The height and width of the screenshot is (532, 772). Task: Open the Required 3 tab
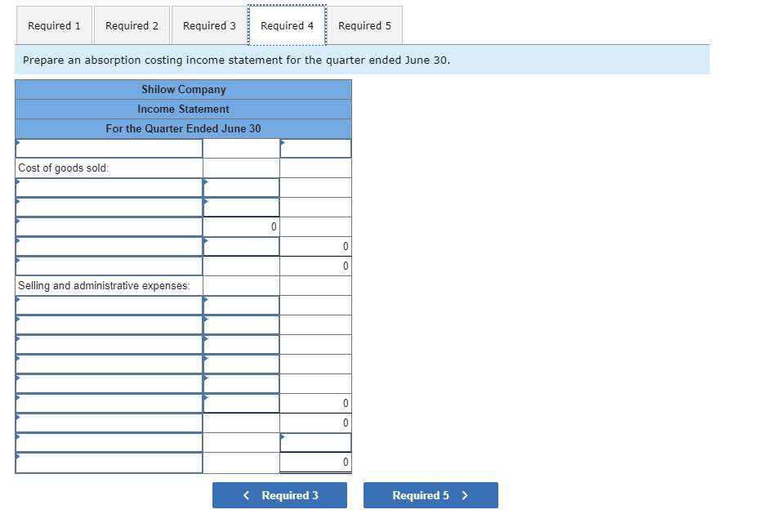[x=209, y=25]
